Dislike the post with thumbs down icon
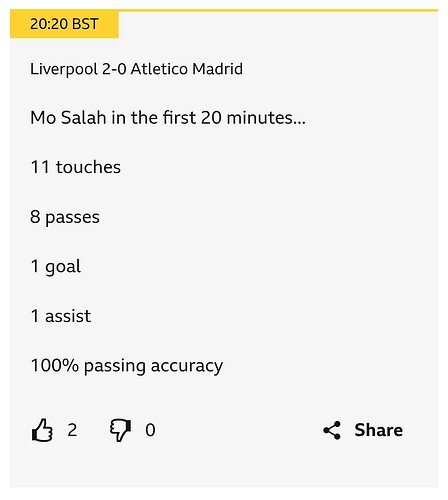Image resolution: width=448 pixels, height=500 pixels. click(x=120, y=430)
